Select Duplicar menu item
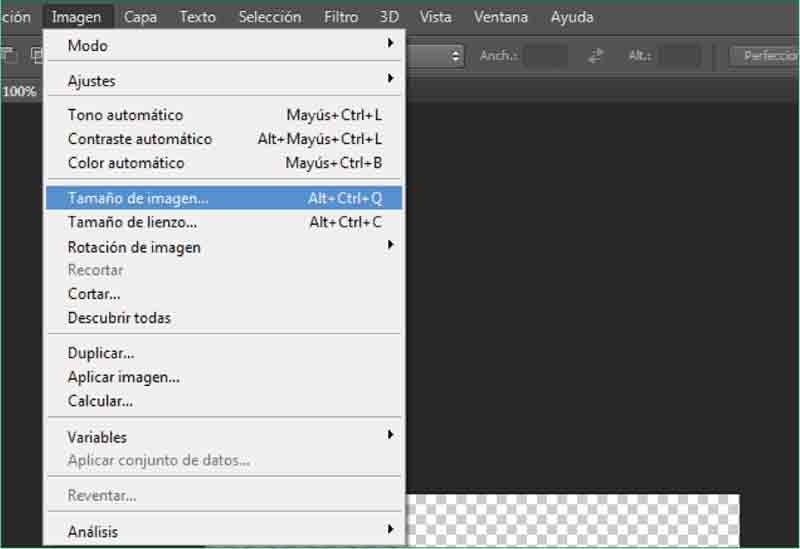 [x=101, y=353]
